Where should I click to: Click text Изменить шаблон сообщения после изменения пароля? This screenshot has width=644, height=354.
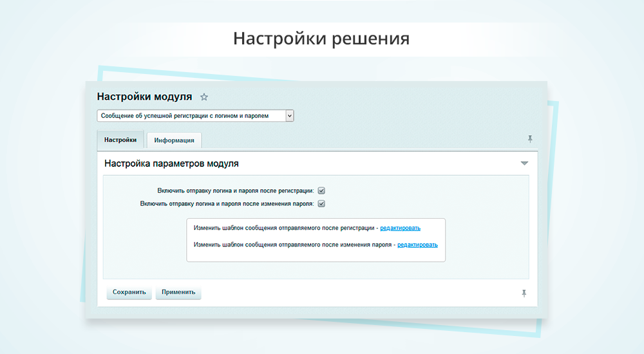click(293, 245)
